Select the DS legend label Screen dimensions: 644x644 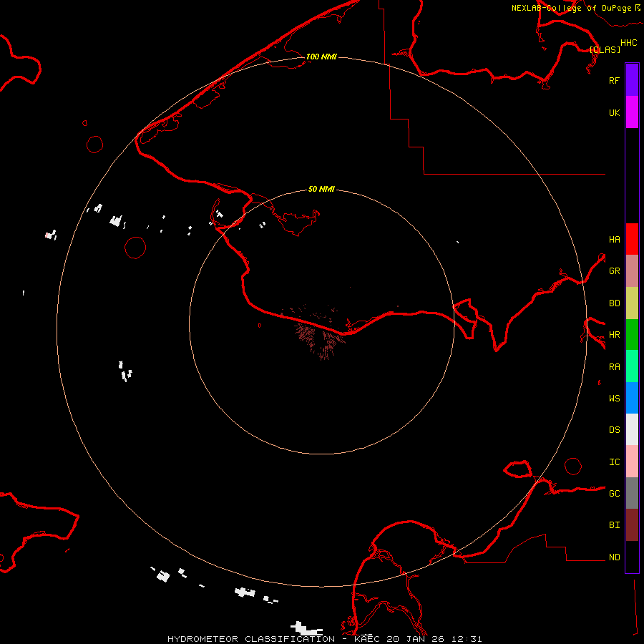(614, 429)
